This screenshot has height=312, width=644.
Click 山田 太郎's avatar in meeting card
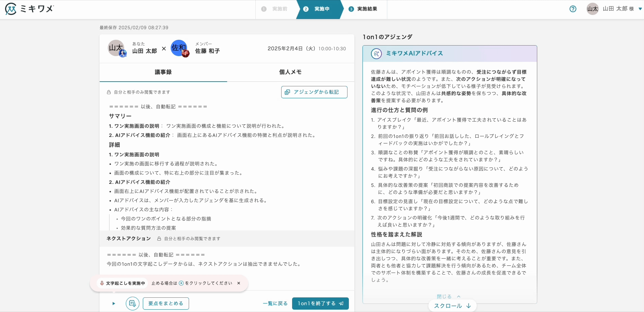(116, 48)
